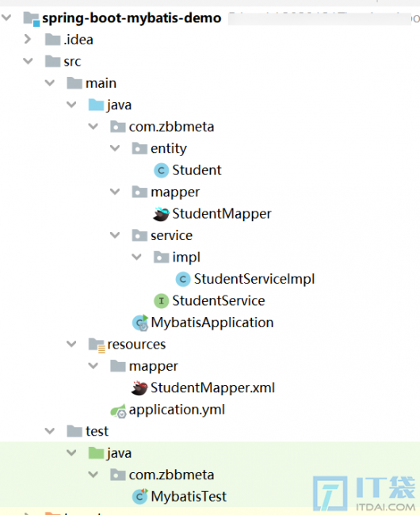Click the StudentMapper MyBatis bird icon

tap(161, 214)
